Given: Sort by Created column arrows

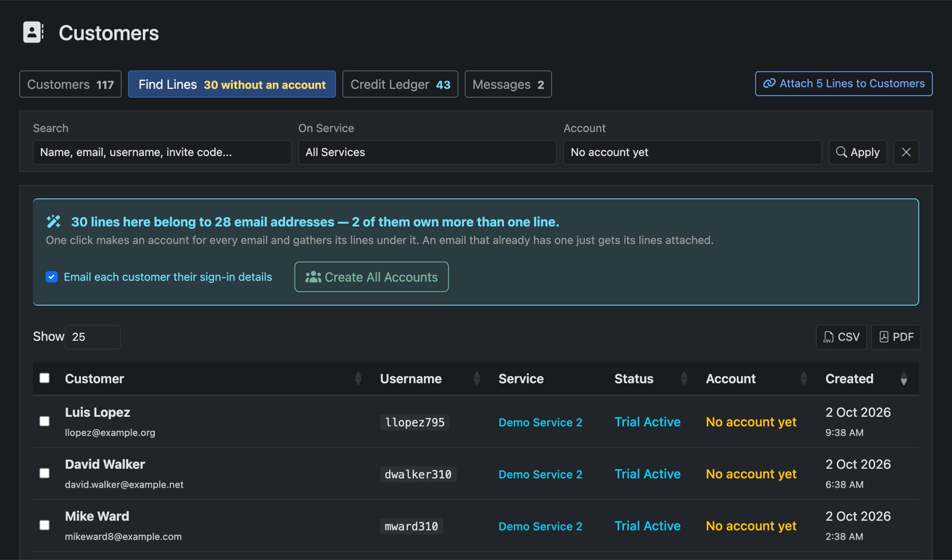Looking at the screenshot, I should click(x=904, y=378).
